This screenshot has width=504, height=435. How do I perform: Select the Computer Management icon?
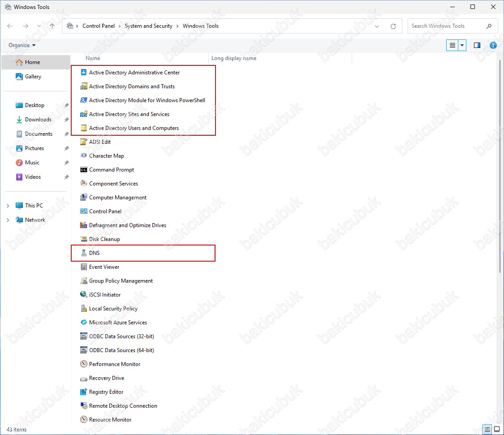click(84, 198)
